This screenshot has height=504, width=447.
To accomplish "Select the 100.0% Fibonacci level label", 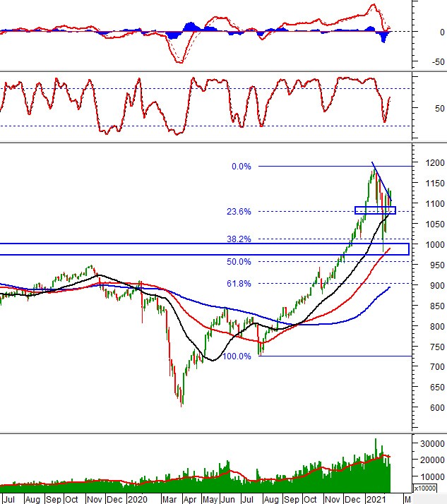I will tap(237, 356).
